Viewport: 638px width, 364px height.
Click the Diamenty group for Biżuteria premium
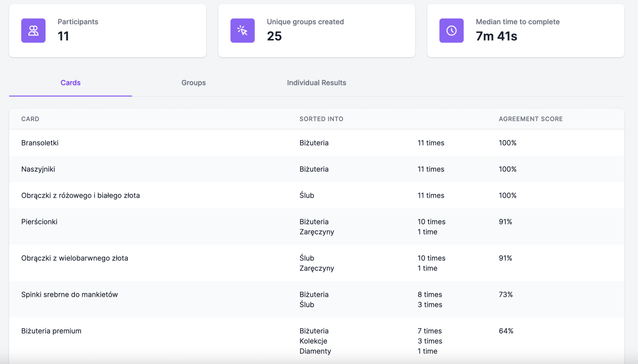click(315, 351)
